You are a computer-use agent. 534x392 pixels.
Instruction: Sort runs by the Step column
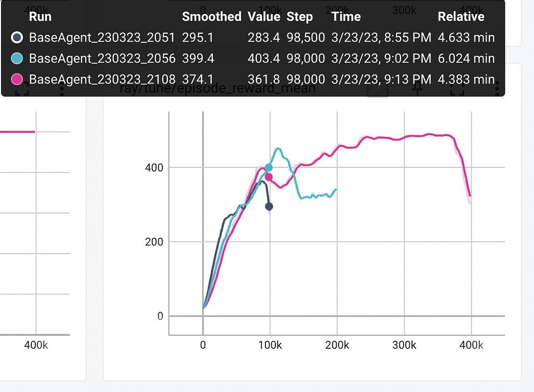coord(299,16)
